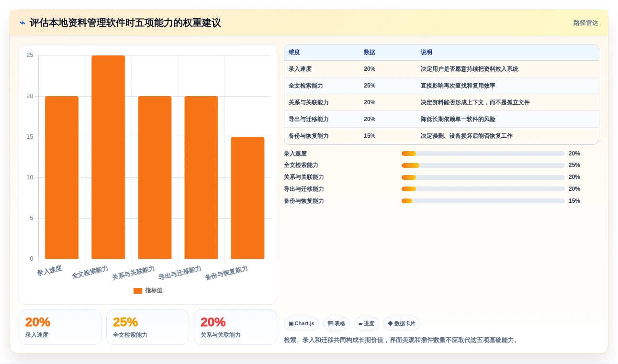Click the page title 评估本地资料管理软件
Image resolution: width=618 pixels, height=364 pixels.
click(x=125, y=23)
